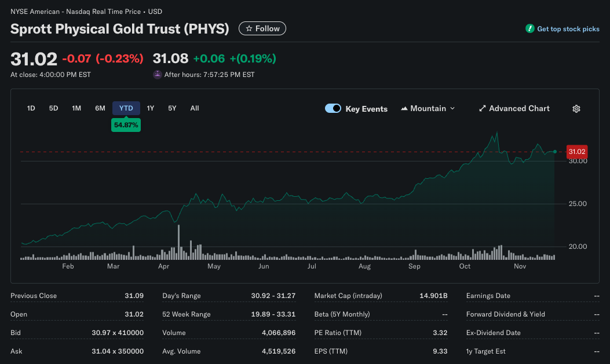The width and height of the screenshot is (610, 364).
Task: Follow Sprott Physical Gold Trust
Action: click(x=262, y=28)
